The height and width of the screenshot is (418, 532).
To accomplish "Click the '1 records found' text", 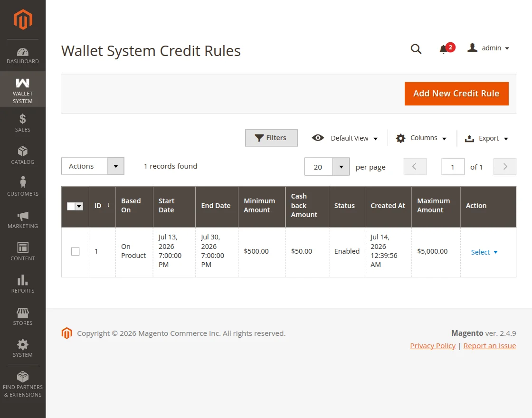I will click(x=171, y=166).
